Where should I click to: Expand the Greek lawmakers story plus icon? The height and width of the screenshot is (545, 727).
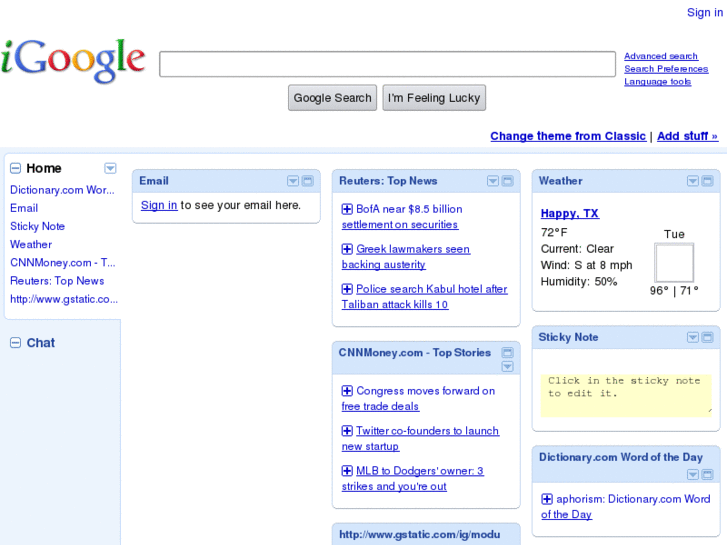347,249
